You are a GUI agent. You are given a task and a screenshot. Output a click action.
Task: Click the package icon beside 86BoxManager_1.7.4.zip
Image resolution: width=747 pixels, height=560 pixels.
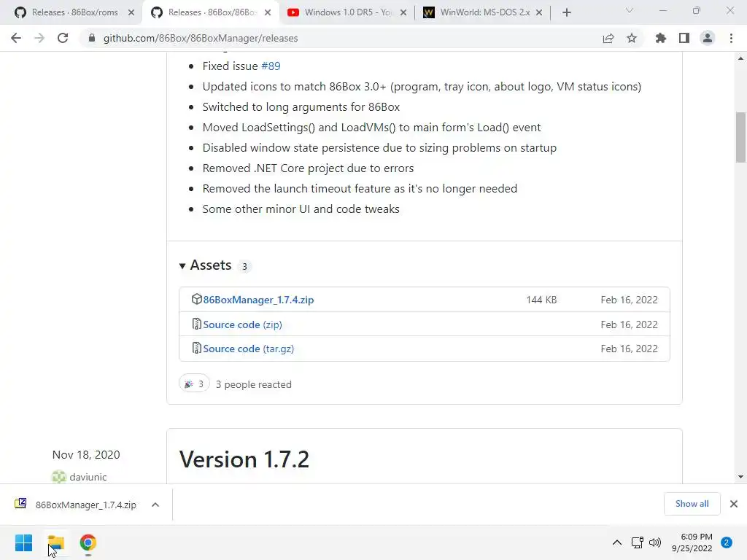pos(196,299)
